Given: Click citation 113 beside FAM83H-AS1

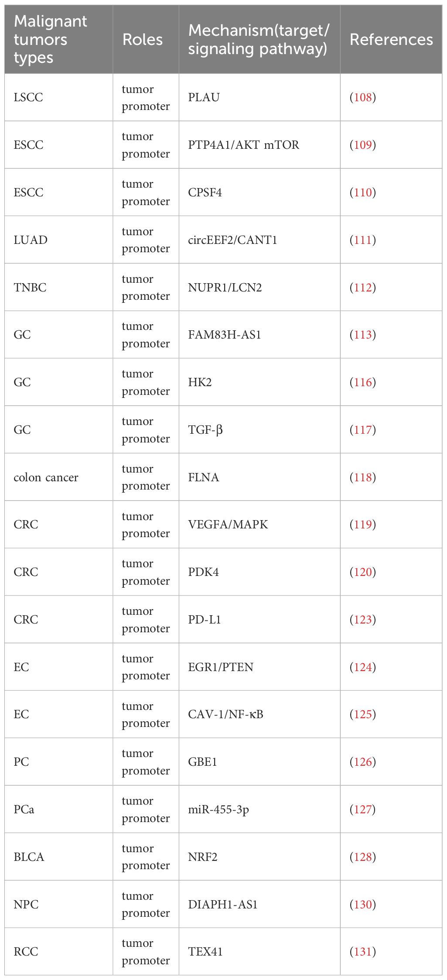Looking at the screenshot, I should click(362, 335).
